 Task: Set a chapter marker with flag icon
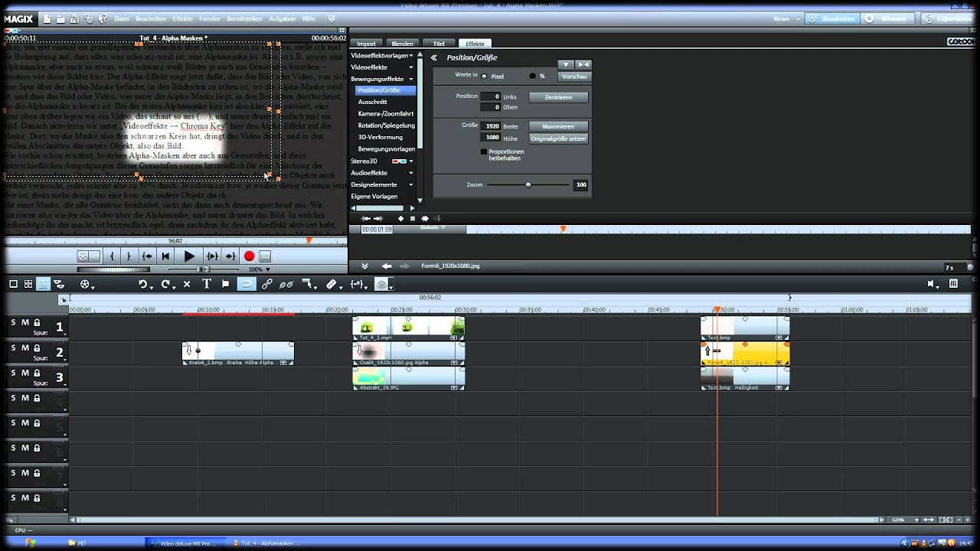pos(225,284)
